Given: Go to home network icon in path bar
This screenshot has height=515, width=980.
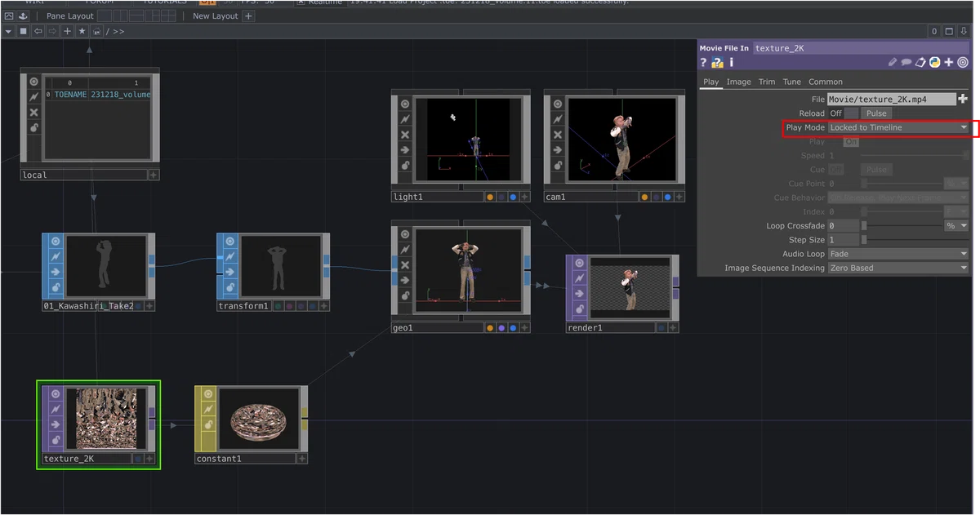Looking at the screenshot, I should tap(97, 31).
